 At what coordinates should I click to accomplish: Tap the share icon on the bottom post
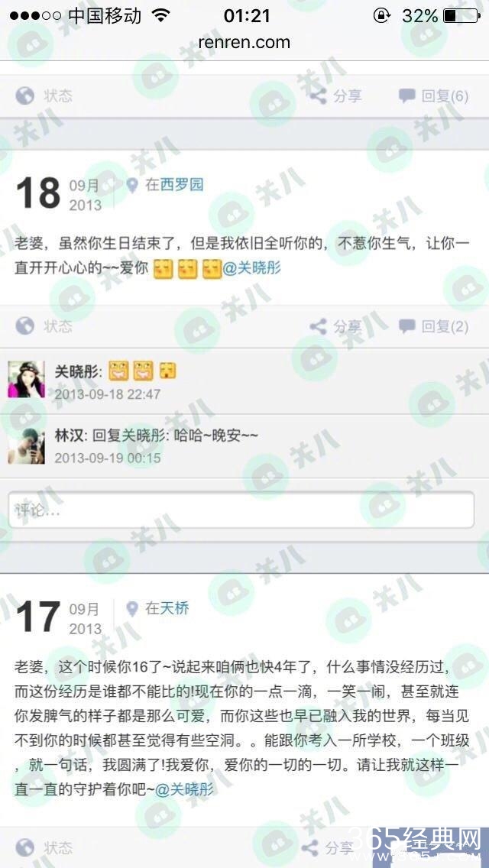(x=309, y=847)
